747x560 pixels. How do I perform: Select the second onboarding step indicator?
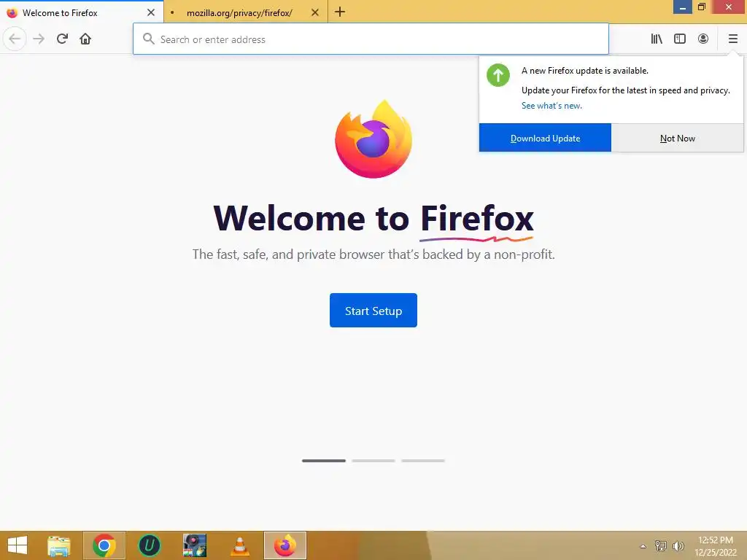point(373,461)
